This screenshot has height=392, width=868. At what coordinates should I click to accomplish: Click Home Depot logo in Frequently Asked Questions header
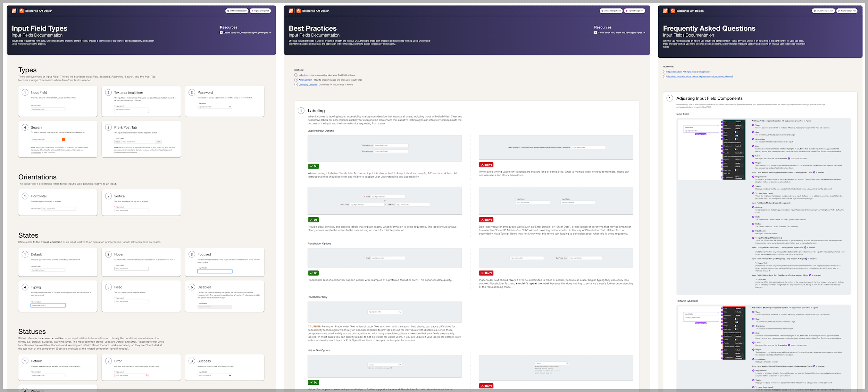[665, 11]
